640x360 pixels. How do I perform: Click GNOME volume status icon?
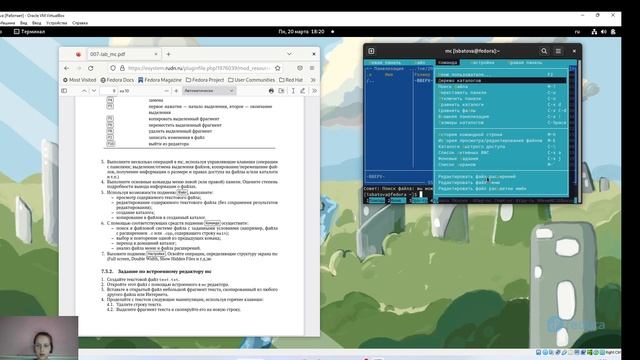click(603, 31)
